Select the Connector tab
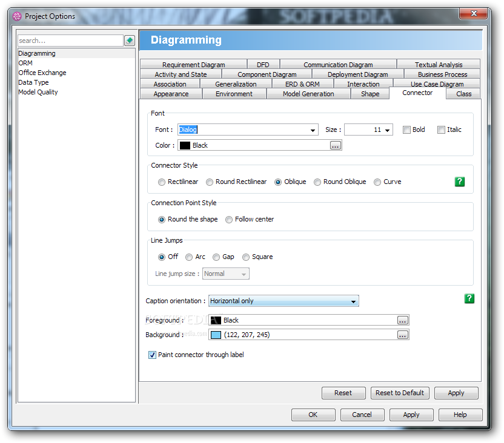Viewport: 504px width, 443px height. (x=417, y=93)
